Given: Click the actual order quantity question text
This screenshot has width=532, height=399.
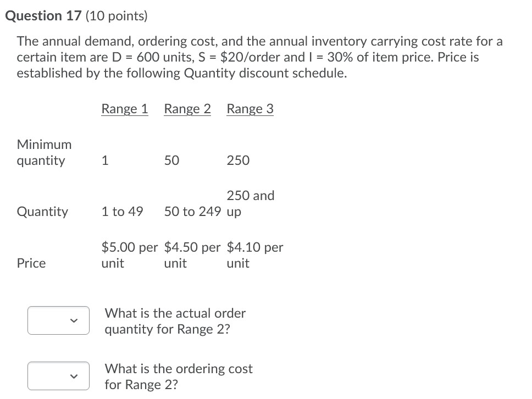Looking at the screenshot, I should coord(175,321).
